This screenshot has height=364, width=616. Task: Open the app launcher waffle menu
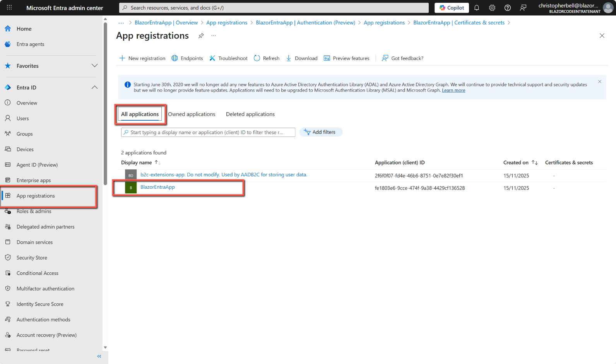click(x=9, y=8)
